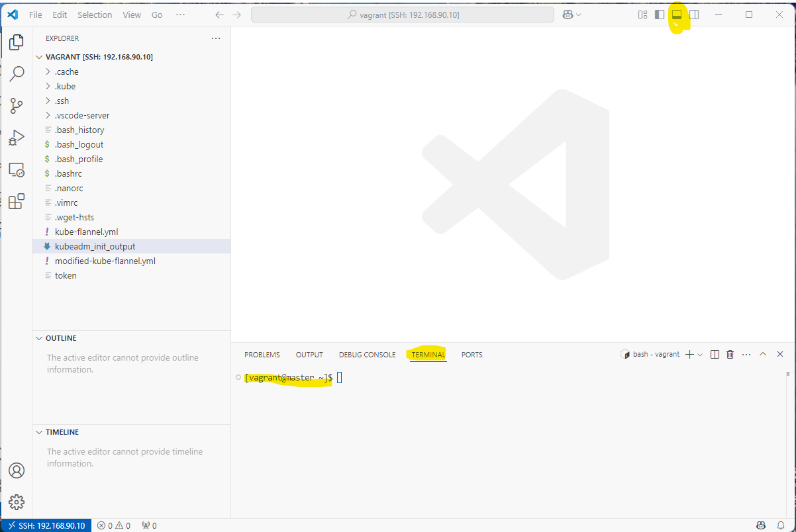Open the .nanorc file
Screen dimensions: 796x532
131,188
